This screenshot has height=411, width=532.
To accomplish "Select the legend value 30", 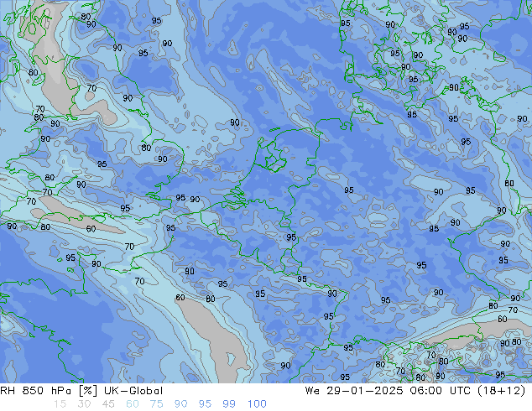I will tap(84, 404).
